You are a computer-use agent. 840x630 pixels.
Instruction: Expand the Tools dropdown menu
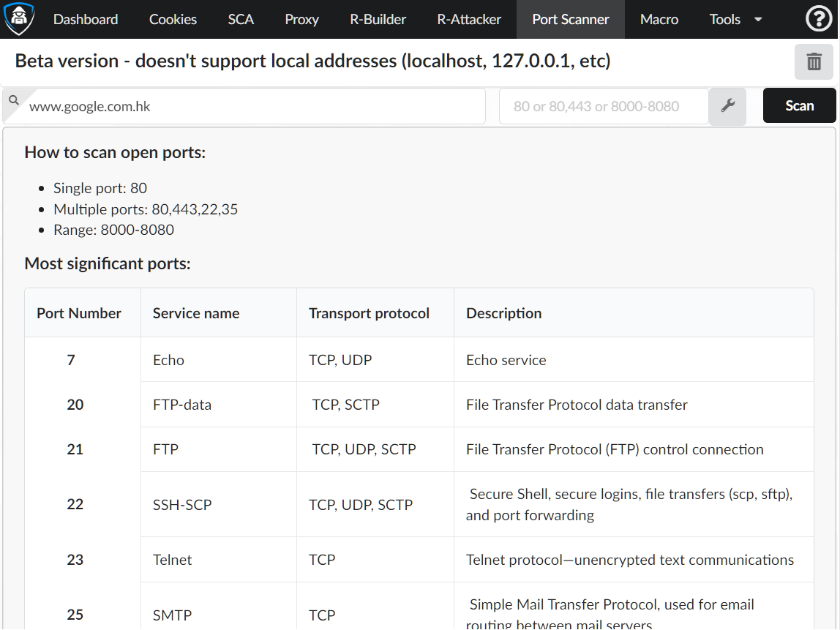(x=735, y=20)
